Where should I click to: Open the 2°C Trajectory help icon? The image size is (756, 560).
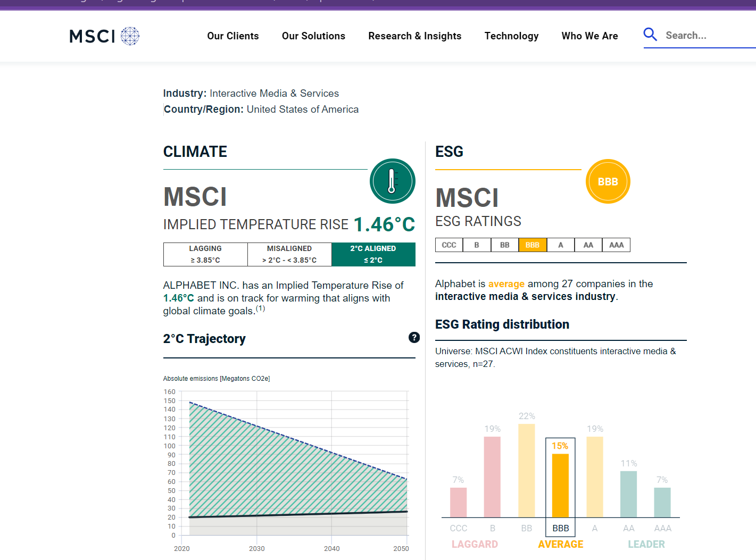(414, 337)
